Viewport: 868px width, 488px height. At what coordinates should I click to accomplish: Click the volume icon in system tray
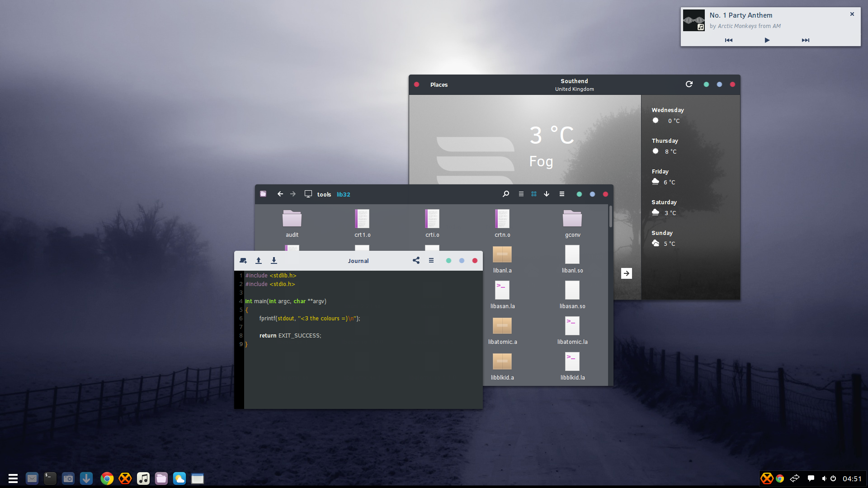click(824, 479)
